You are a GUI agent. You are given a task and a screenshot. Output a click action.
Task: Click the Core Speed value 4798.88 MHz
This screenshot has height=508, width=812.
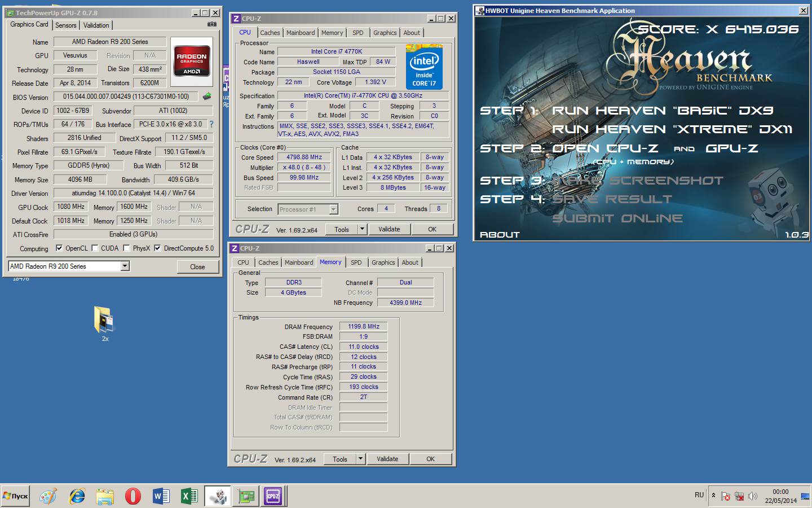click(x=304, y=157)
